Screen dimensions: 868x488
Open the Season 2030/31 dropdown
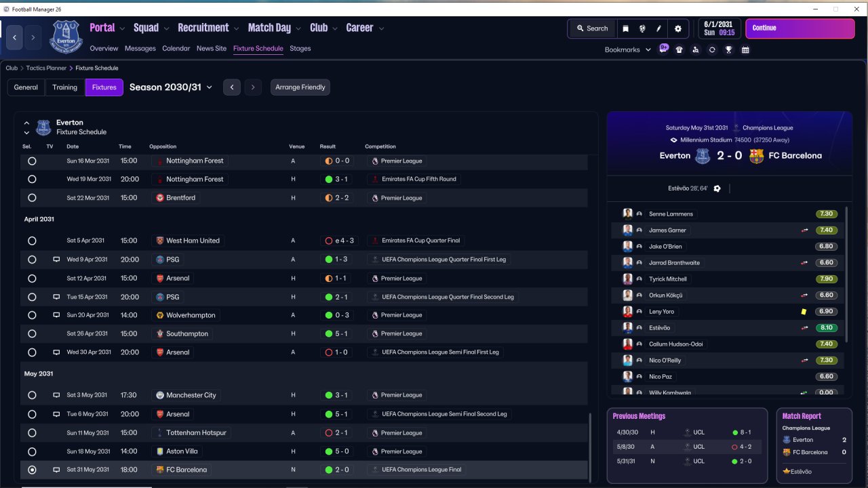point(171,87)
